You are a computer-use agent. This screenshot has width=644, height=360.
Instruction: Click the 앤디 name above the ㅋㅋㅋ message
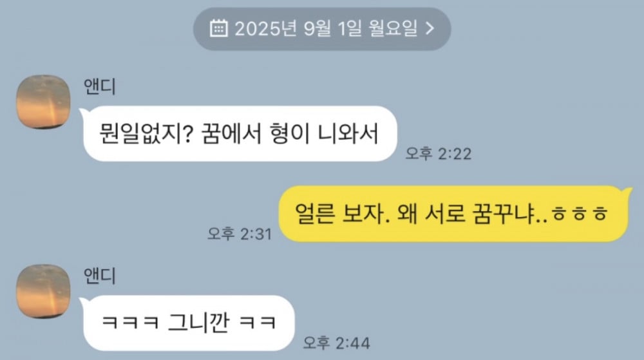(x=100, y=276)
